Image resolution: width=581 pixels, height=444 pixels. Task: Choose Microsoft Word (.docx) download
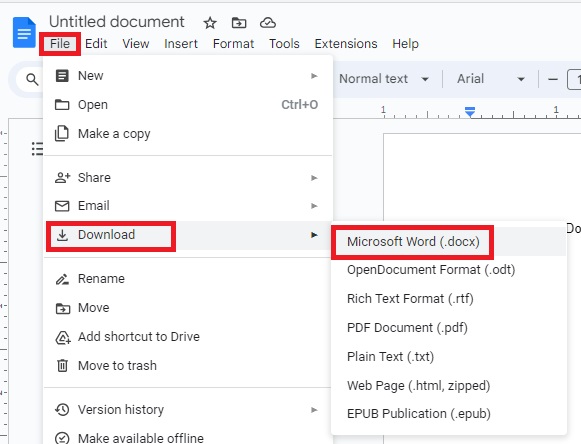click(x=449, y=242)
